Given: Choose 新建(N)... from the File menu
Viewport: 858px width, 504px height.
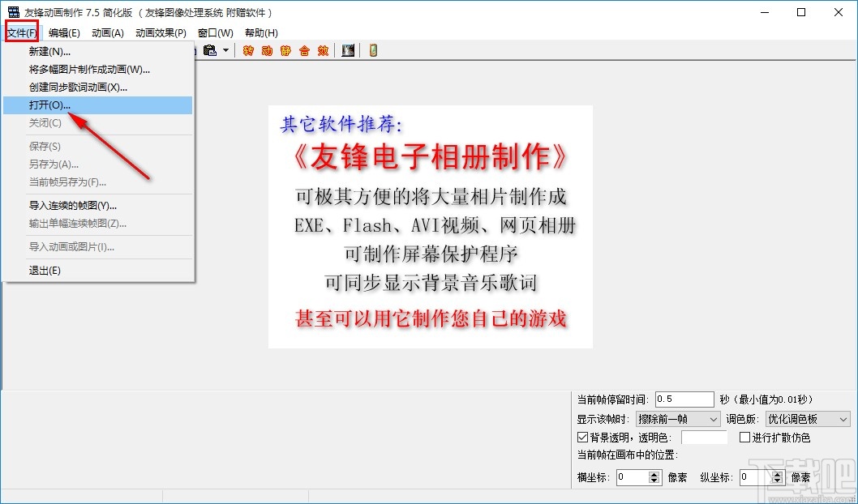Looking at the screenshot, I should [98, 52].
